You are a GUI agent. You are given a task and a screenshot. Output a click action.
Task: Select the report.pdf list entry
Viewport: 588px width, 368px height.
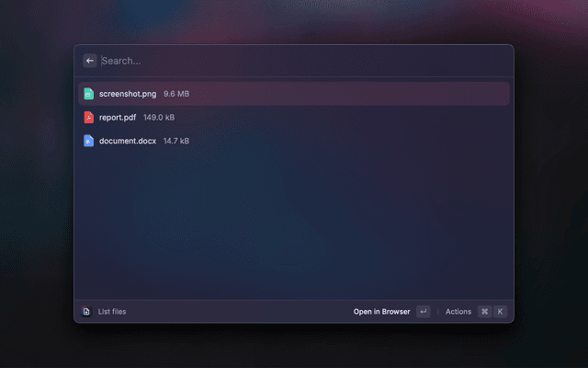click(294, 117)
